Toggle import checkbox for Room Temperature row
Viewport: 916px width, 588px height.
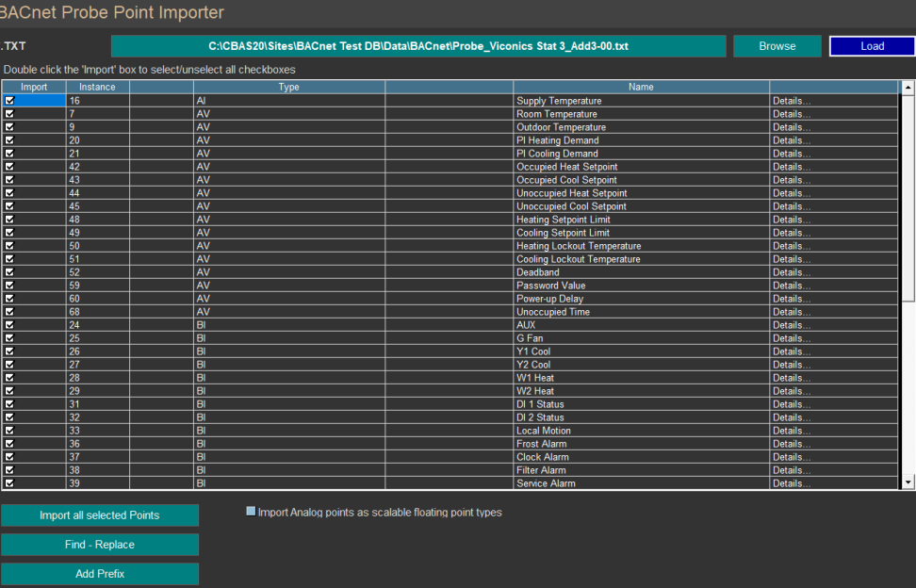[x=10, y=114]
